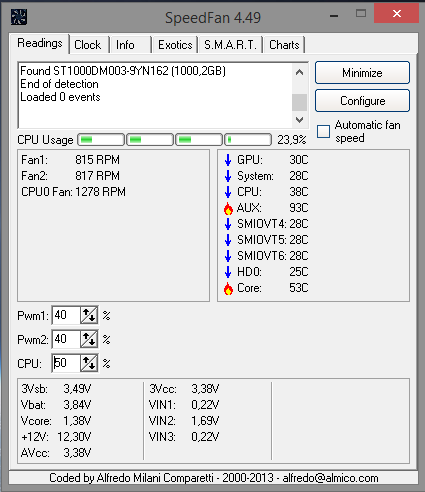This screenshot has height=492, width=425.
Task: Click the Core flame warning icon
Action: pos(228,288)
